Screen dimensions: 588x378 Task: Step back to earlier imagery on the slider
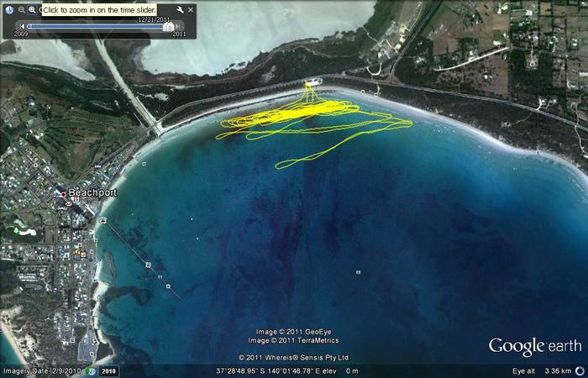click(x=22, y=26)
